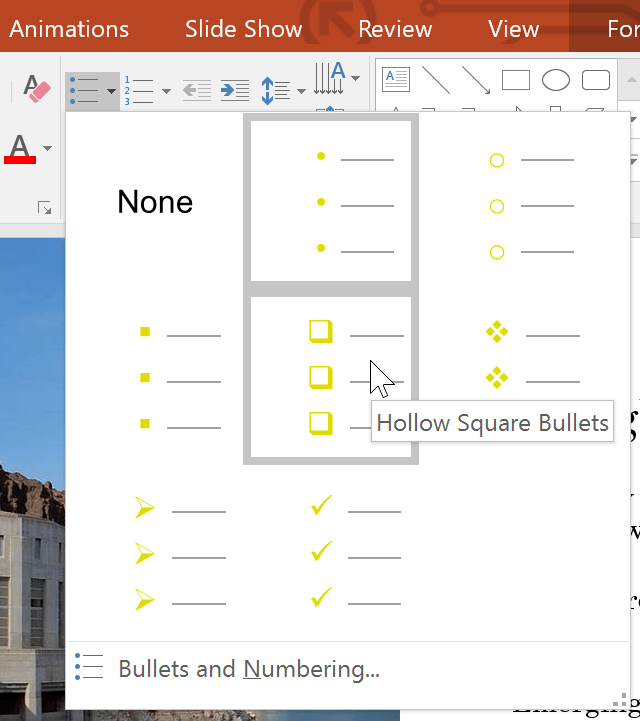Choose Checkmark Bullets option
The image size is (640, 721).
pos(331,553)
